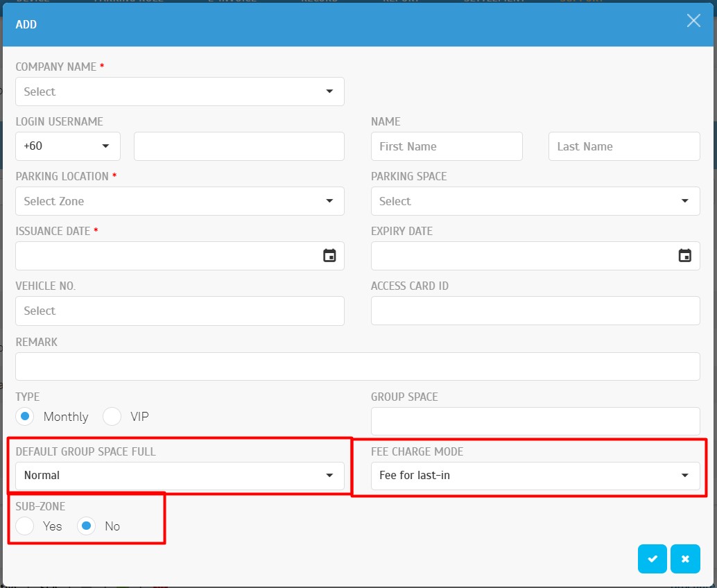Click the Group Space input box
Screen dimensions: 717x588
pyautogui.click(x=535, y=421)
